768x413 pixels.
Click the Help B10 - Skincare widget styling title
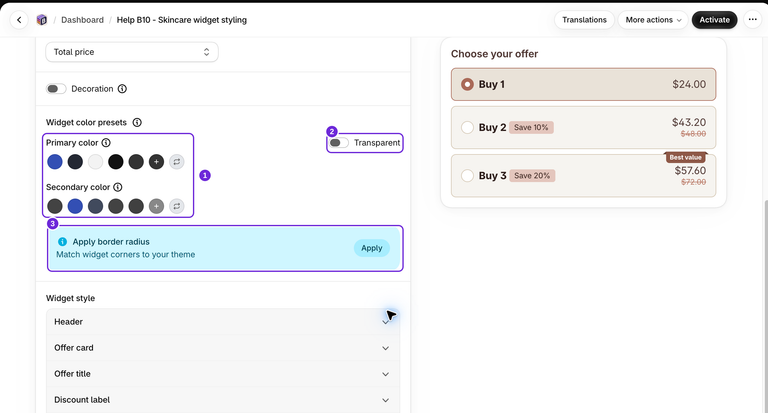182,20
